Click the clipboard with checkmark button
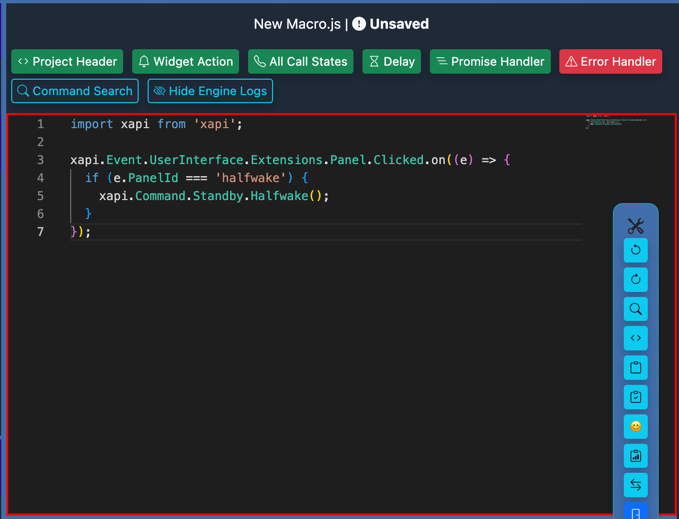679x519 pixels. click(x=635, y=397)
